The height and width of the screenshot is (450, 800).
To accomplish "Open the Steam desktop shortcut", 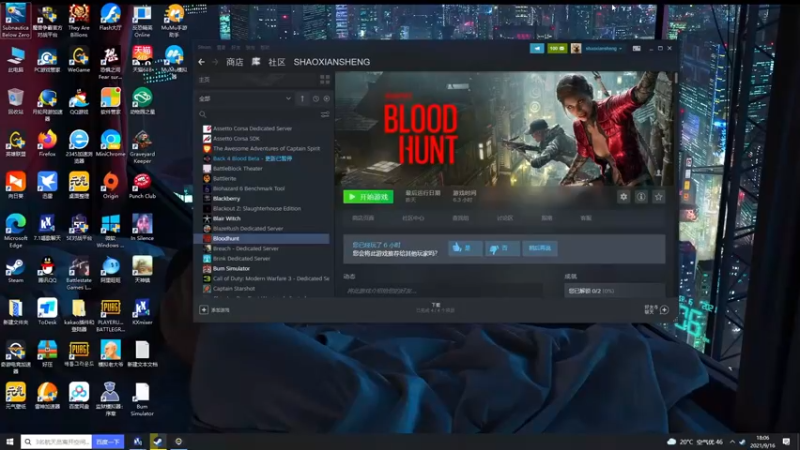I will pyautogui.click(x=15, y=269).
